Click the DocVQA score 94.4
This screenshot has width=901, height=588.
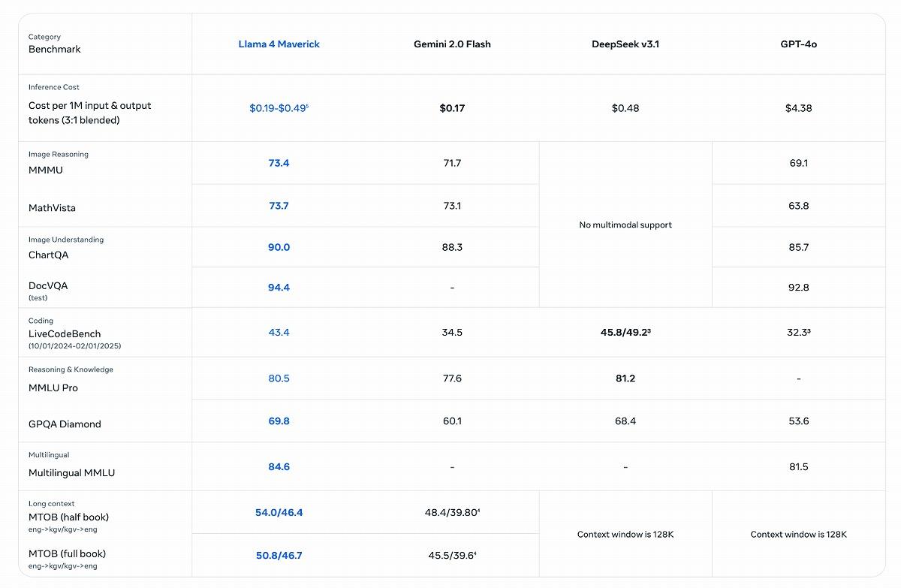click(279, 288)
